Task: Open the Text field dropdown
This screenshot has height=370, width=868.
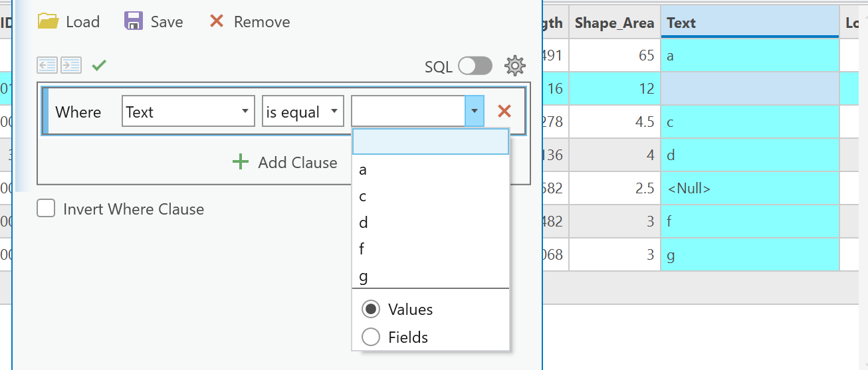Action: [x=189, y=112]
